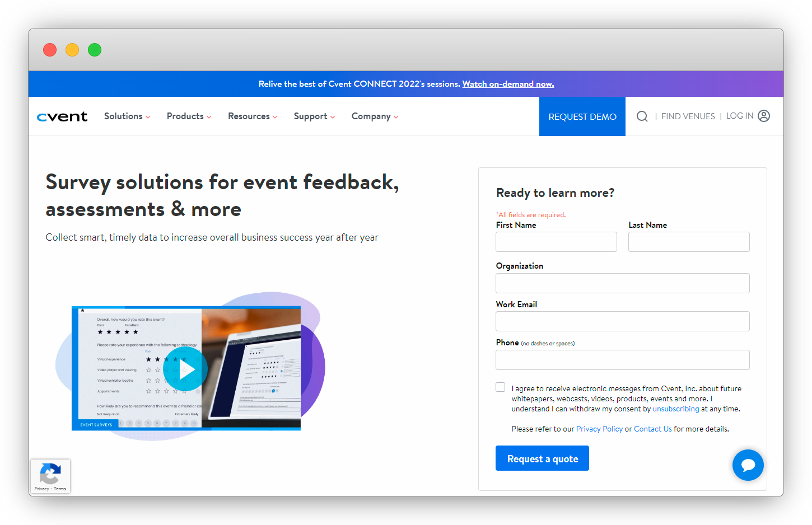Click the Cvent logo
This screenshot has width=812, height=525.
pyautogui.click(x=62, y=116)
